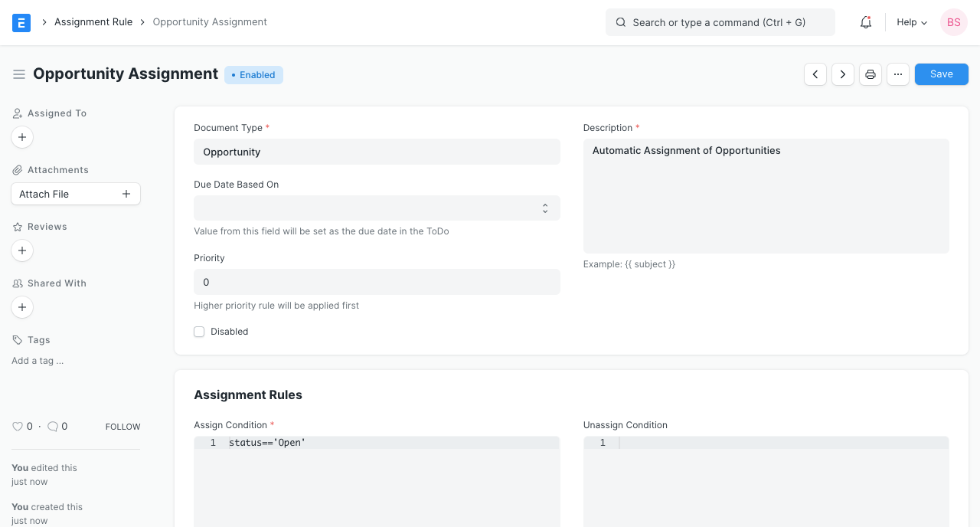Focus the Priority input field
This screenshot has height=527, width=980.
(377, 282)
